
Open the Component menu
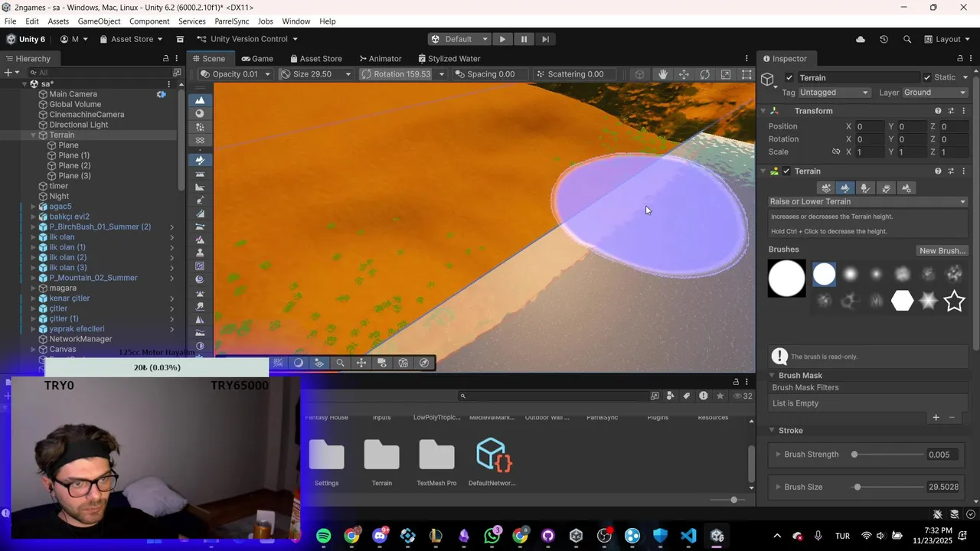tap(149, 21)
